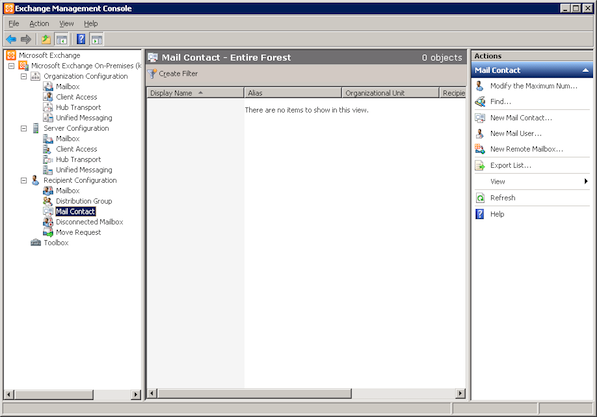The image size is (597, 417).
Task: Click the New Mail Contact action icon
Action: (480, 118)
